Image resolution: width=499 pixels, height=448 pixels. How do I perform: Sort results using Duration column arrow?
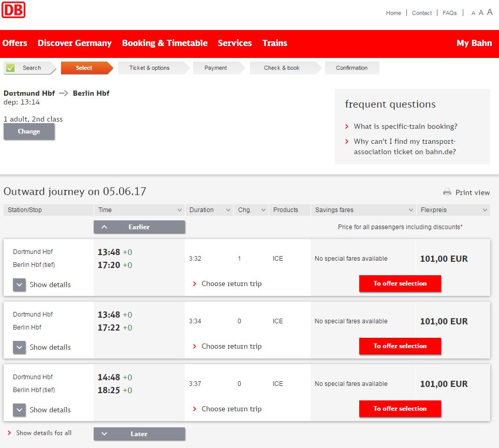pos(228,210)
